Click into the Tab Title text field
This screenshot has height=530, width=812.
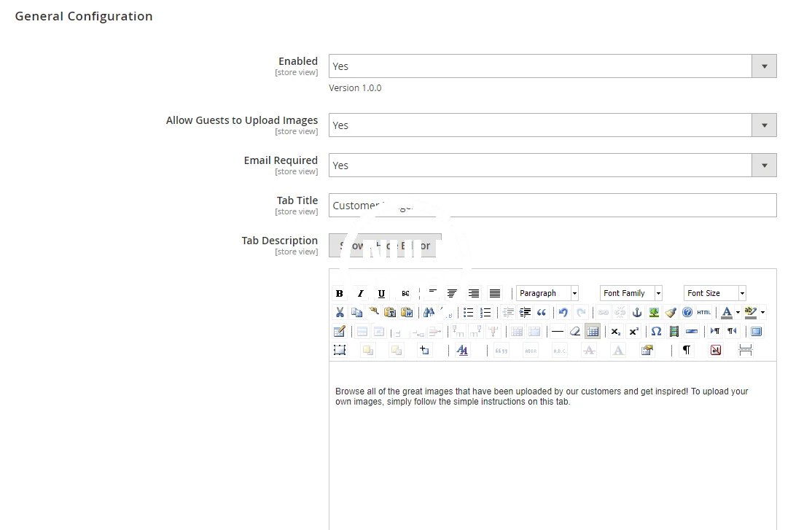point(552,206)
